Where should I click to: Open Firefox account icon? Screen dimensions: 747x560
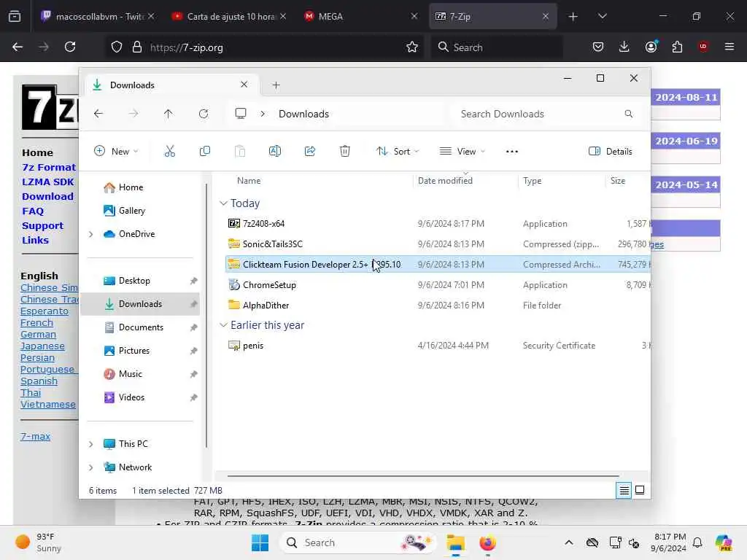tap(651, 47)
